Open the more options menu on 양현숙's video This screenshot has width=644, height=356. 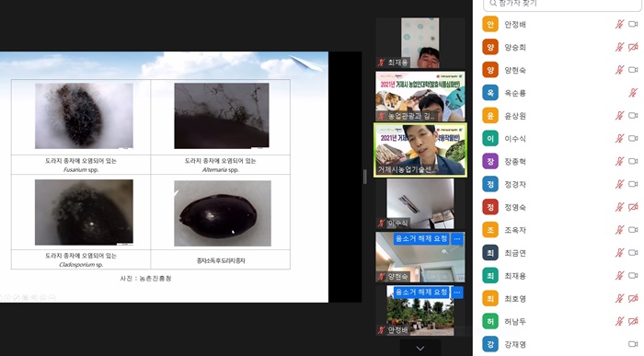click(x=457, y=238)
